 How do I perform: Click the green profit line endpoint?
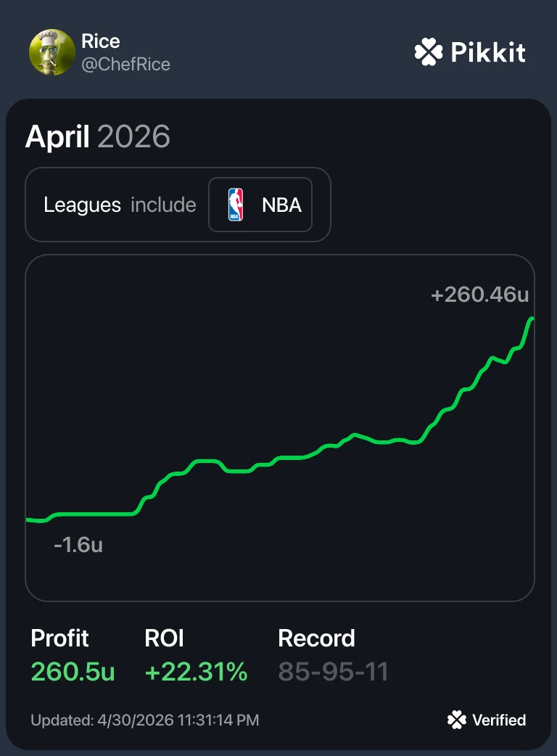click(532, 319)
